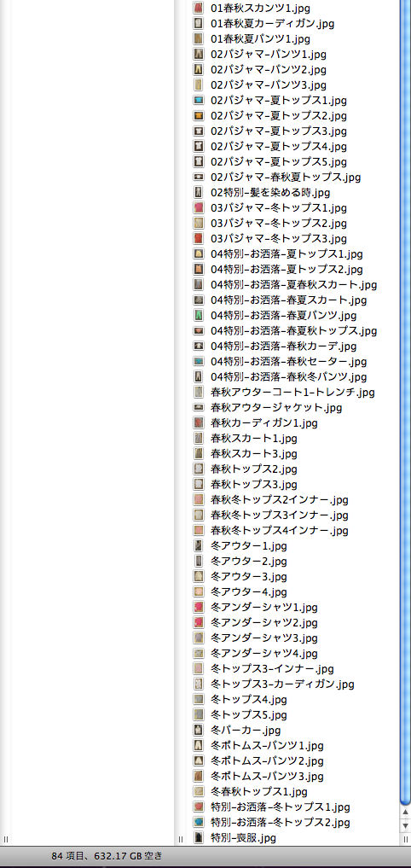Select file name 冬トップス5.jpg
This screenshot has height=868, width=411.
coord(249,715)
